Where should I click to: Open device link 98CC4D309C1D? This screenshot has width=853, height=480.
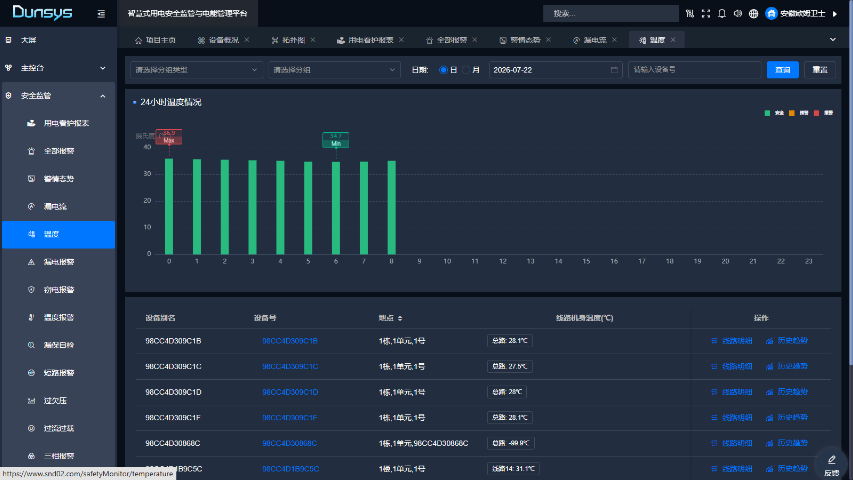290,392
